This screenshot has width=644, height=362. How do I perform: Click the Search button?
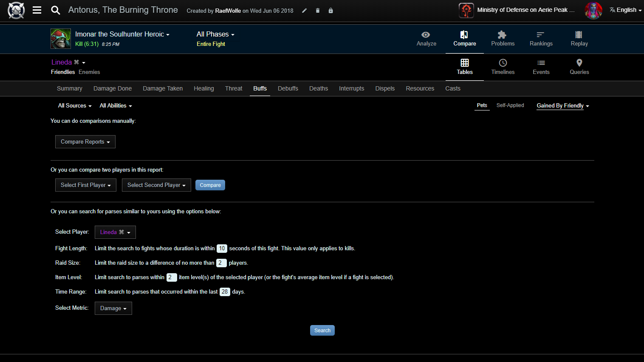(x=322, y=330)
